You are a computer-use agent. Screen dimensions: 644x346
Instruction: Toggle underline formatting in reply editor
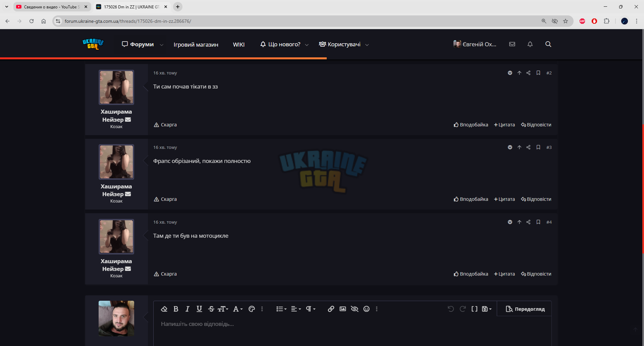point(199,309)
